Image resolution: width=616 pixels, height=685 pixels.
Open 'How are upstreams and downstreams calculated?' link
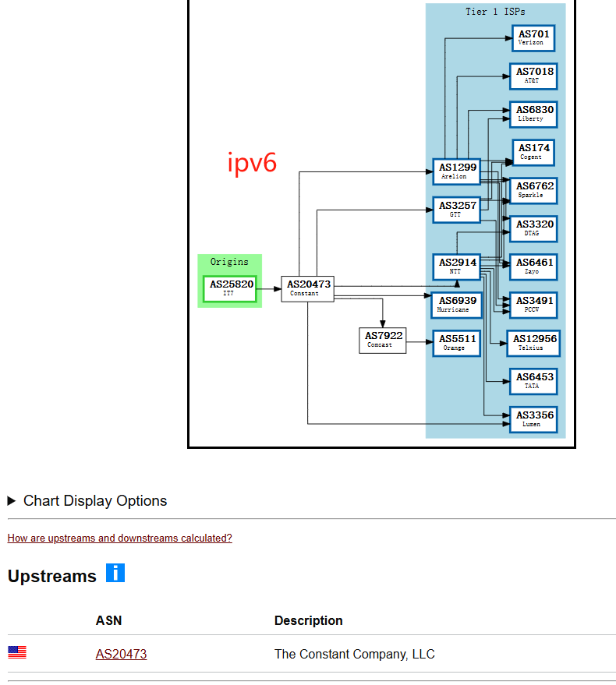120,538
